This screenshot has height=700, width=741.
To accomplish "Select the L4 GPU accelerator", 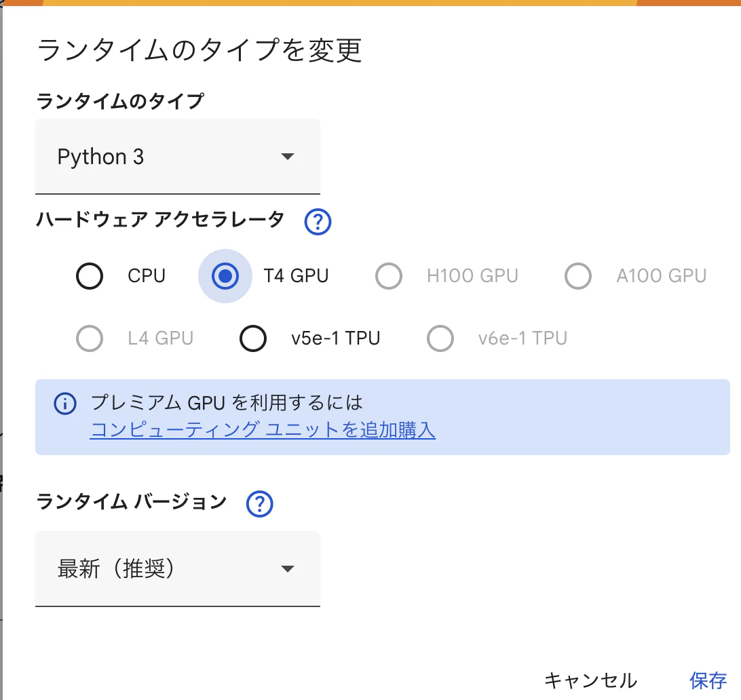I will click(x=89, y=338).
